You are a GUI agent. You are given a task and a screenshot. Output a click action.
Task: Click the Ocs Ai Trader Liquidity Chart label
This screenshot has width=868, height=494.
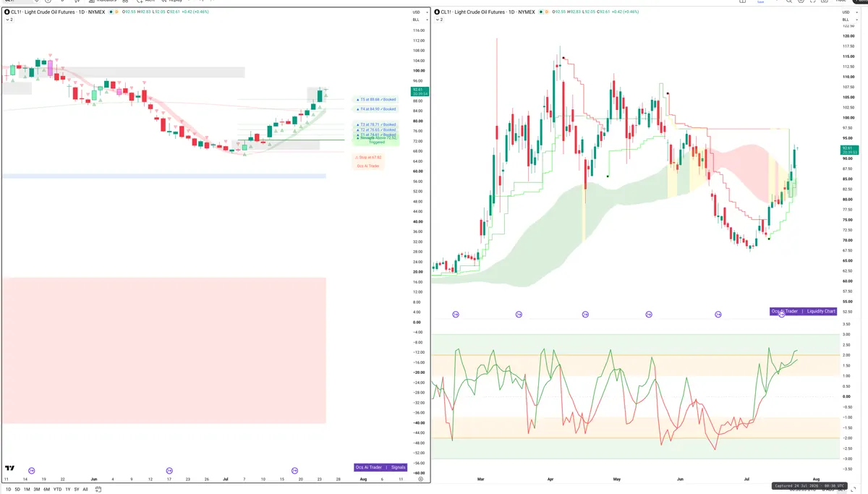[x=803, y=311]
